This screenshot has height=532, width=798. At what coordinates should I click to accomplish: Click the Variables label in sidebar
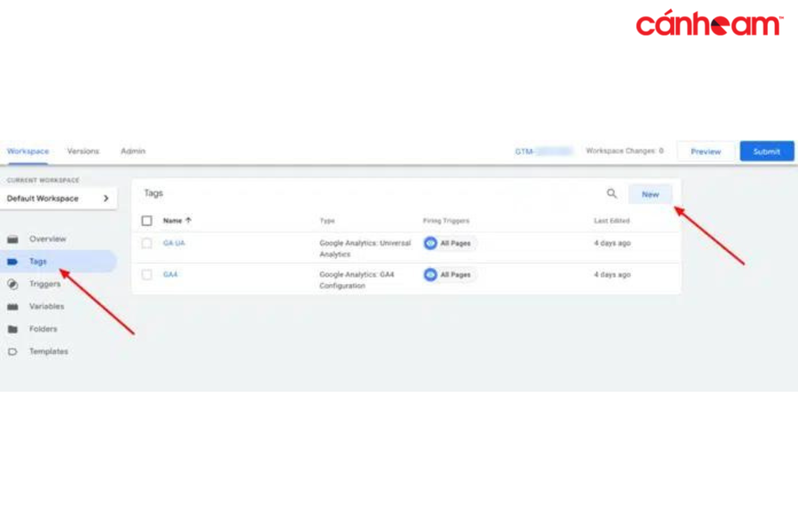pyautogui.click(x=47, y=307)
